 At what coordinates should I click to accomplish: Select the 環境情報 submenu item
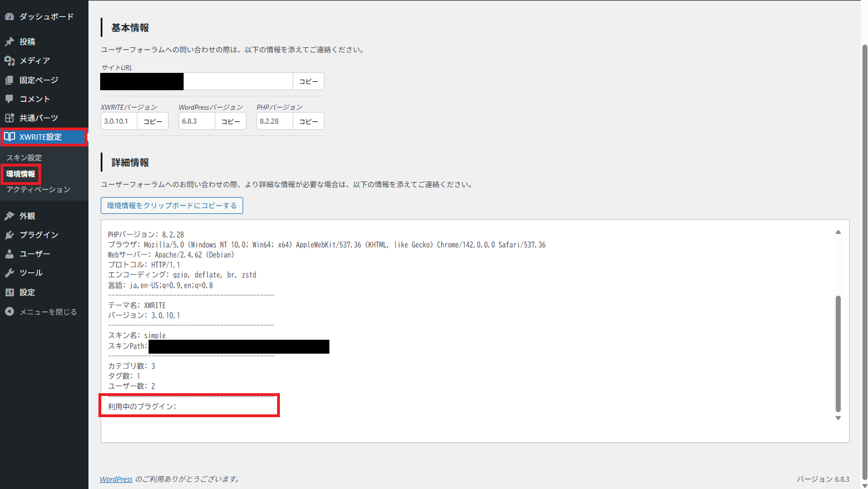[x=21, y=174]
